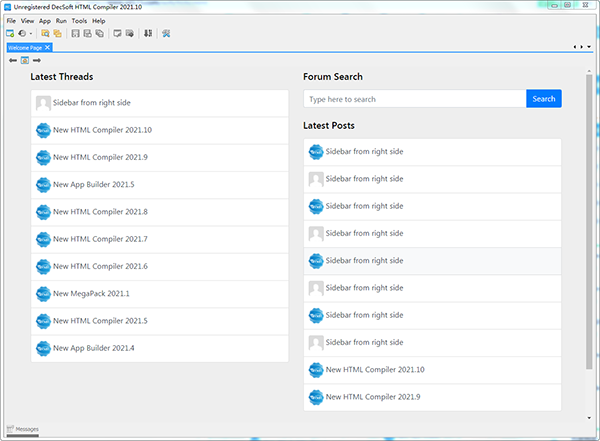Open New MegaPack 2021.1 thread

point(92,294)
